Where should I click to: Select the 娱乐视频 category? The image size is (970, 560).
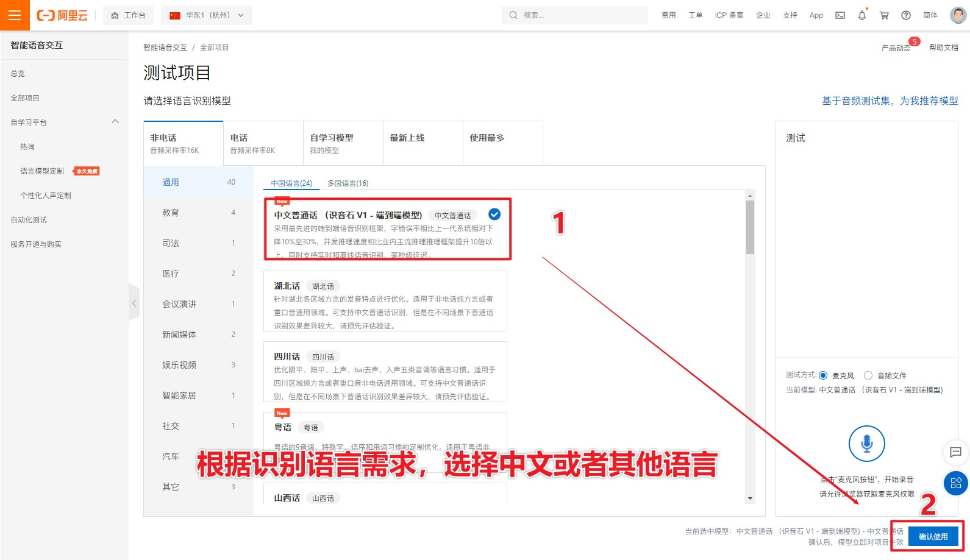(x=199, y=365)
